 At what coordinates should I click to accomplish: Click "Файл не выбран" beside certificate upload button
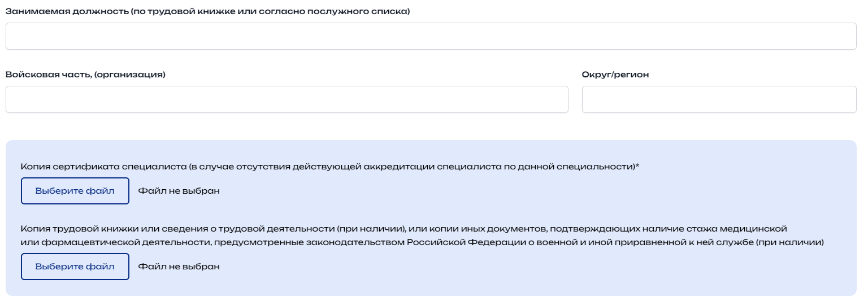click(x=179, y=191)
